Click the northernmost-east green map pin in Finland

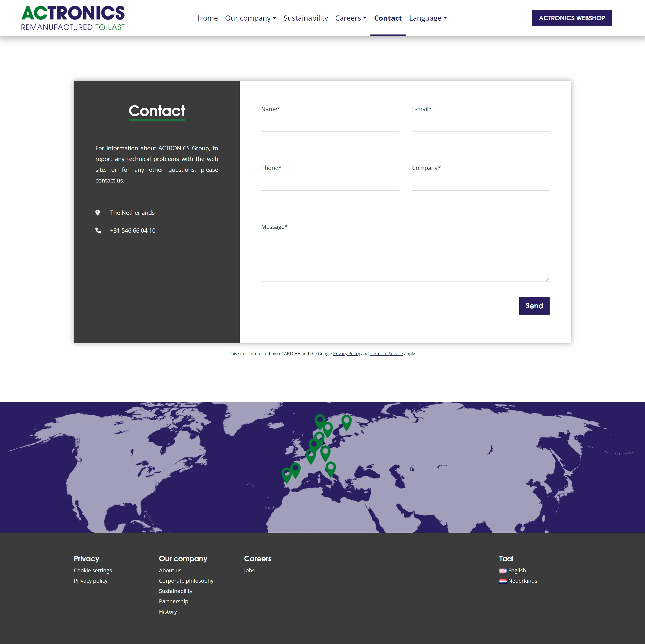click(x=346, y=421)
